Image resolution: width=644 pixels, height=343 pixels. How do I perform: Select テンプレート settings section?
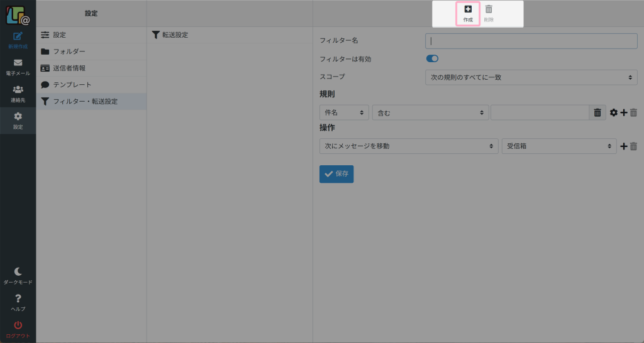point(91,85)
